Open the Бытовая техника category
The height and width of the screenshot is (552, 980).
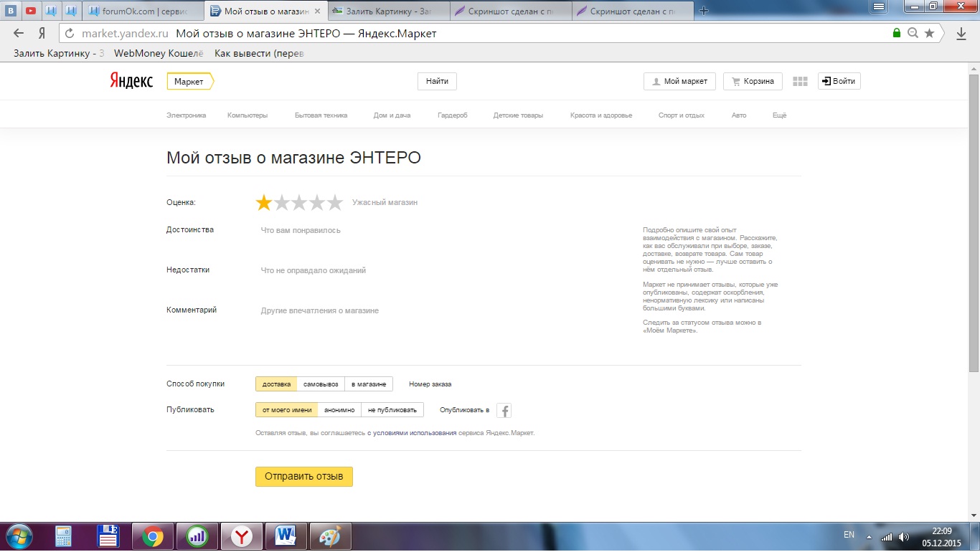point(321,115)
